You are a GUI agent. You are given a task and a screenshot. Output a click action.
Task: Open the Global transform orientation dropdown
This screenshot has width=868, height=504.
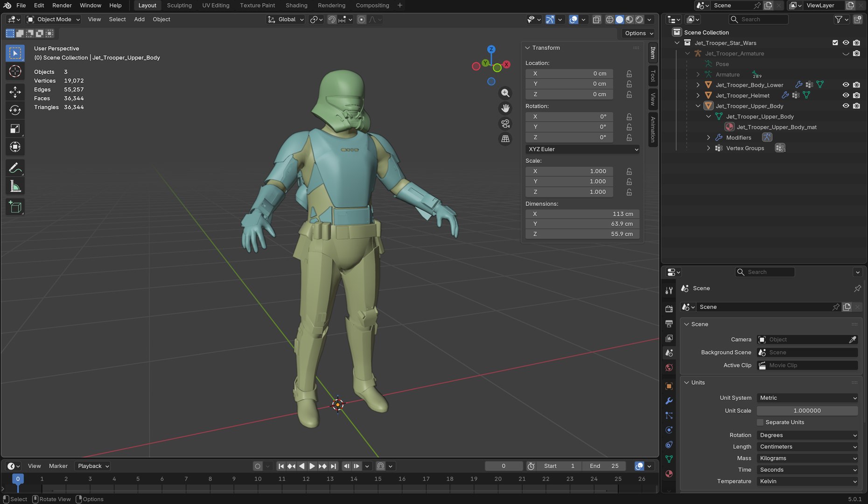[286, 20]
